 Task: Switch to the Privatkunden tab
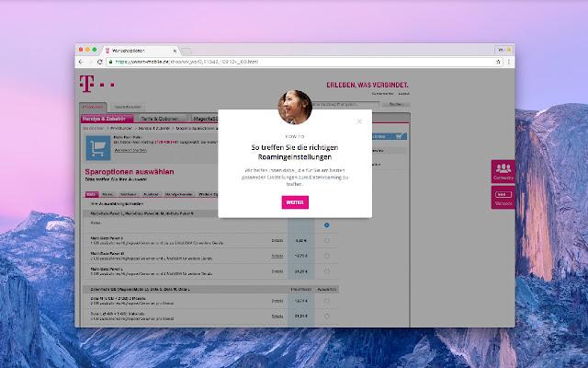pos(93,107)
